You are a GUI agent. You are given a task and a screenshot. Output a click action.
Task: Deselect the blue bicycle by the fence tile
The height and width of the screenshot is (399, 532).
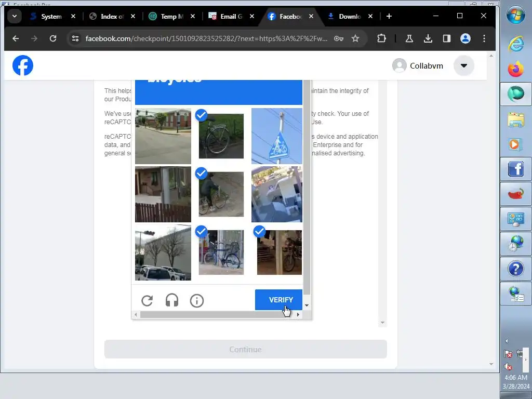point(221,252)
